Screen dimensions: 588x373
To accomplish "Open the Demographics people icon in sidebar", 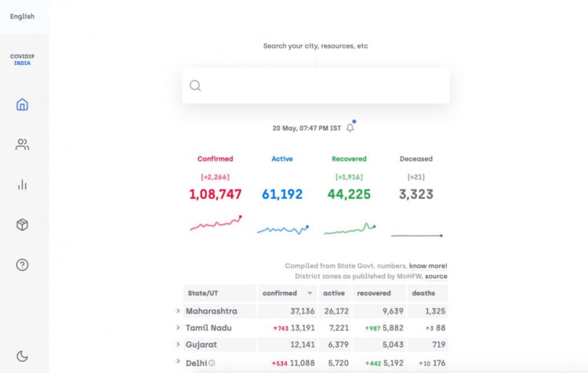I will coord(22,144).
